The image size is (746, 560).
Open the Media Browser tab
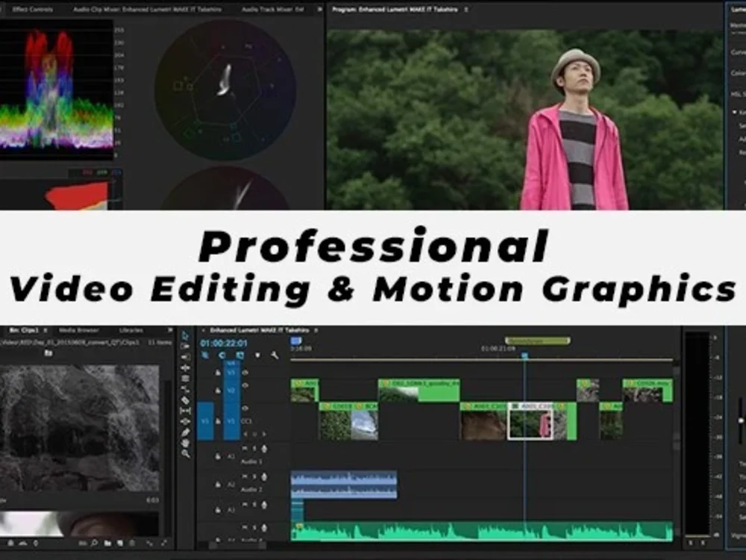click(x=78, y=329)
